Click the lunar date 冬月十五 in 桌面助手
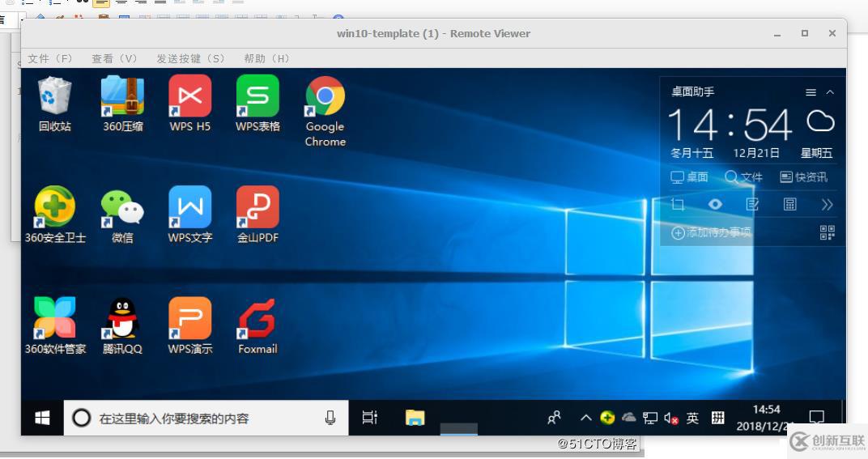 692,153
